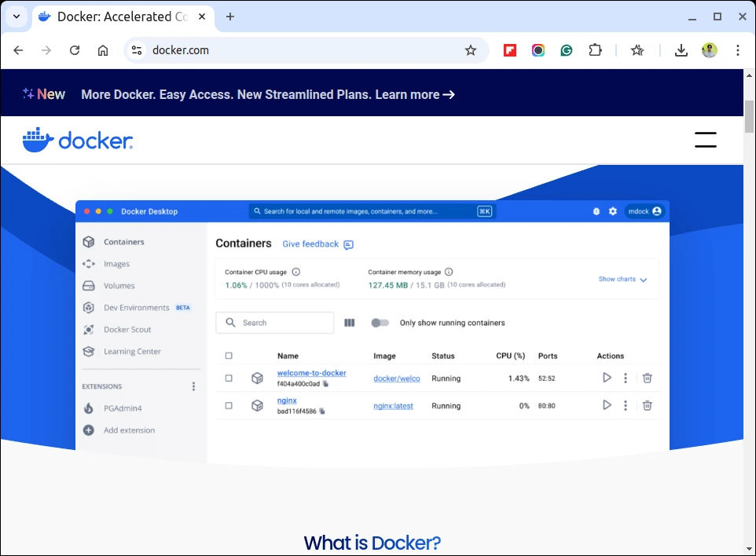Screen dimensions: 756x556
Task: Bookmark this tab with the star icon
Action: click(471, 50)
